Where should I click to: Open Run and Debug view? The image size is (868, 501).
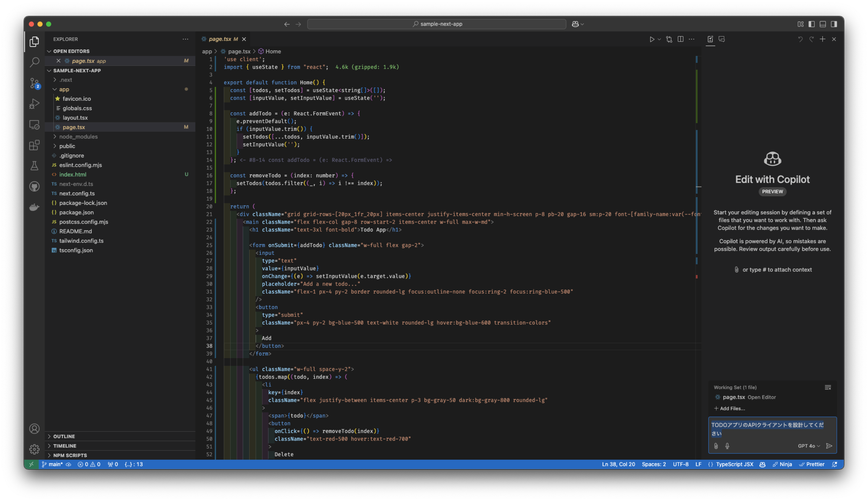(34, 104)
